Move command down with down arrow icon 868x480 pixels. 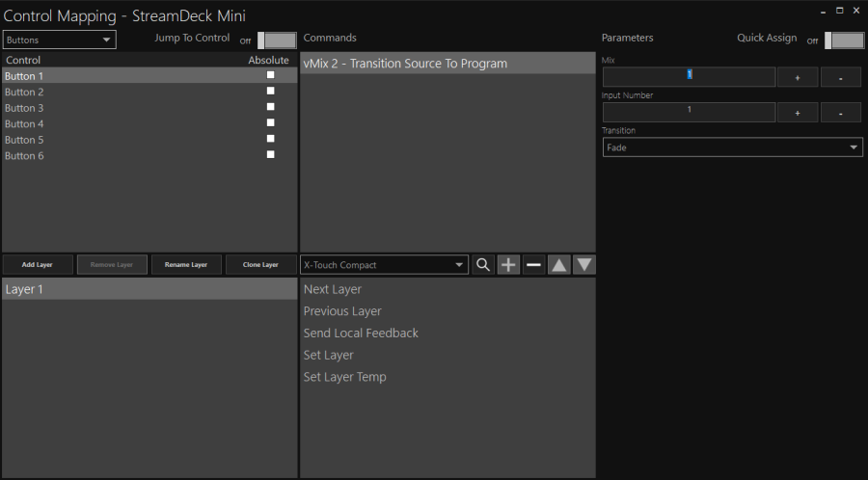[x=583, y=265]
